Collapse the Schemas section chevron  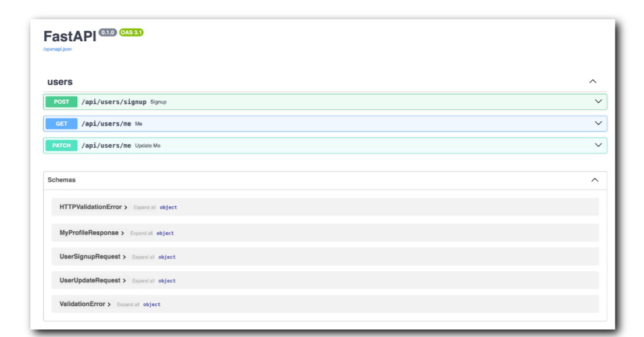pos(595,180)
